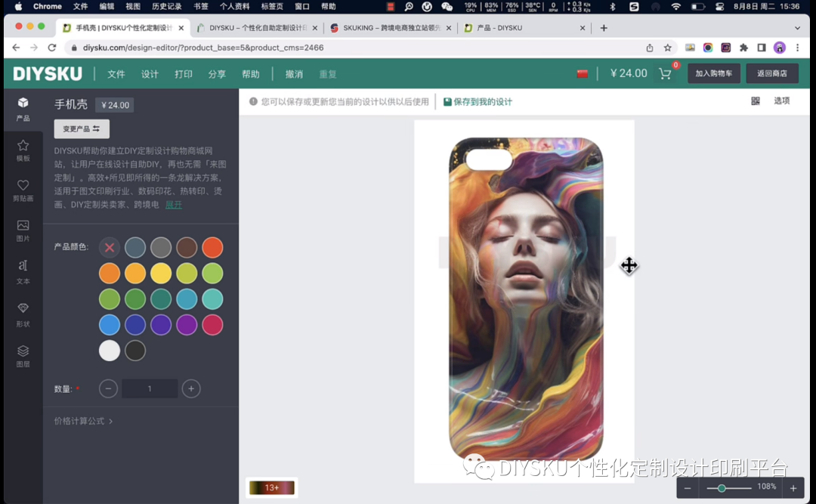Click the 加入购物车 button
The image size is (816, 504).
pyautogui.click(x=713, y=73)
